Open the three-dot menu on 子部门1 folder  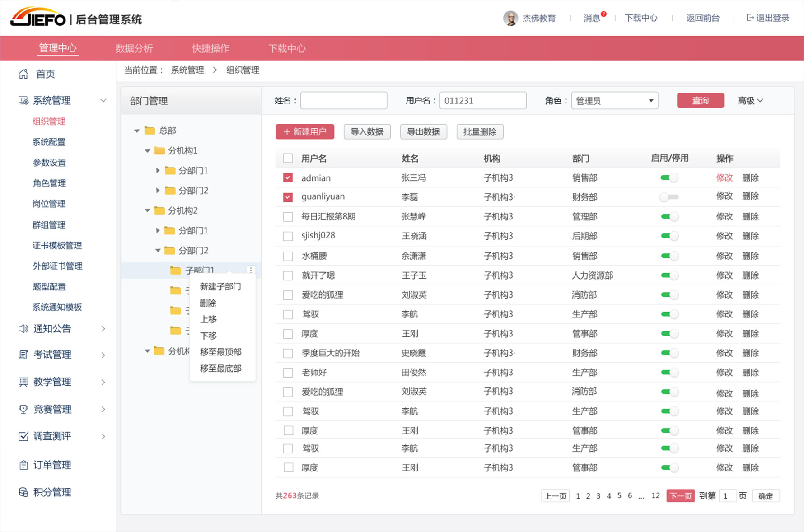click(252, 270)
